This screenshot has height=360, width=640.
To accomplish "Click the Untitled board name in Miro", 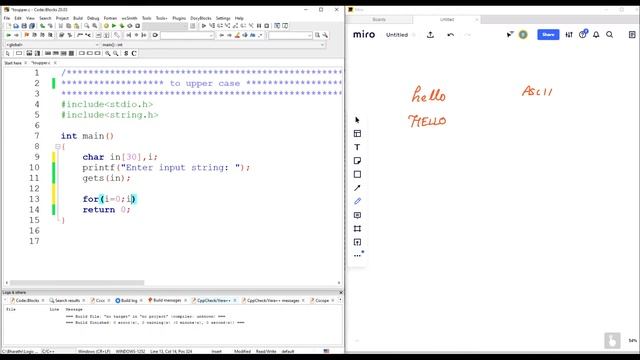I will 397,35.
